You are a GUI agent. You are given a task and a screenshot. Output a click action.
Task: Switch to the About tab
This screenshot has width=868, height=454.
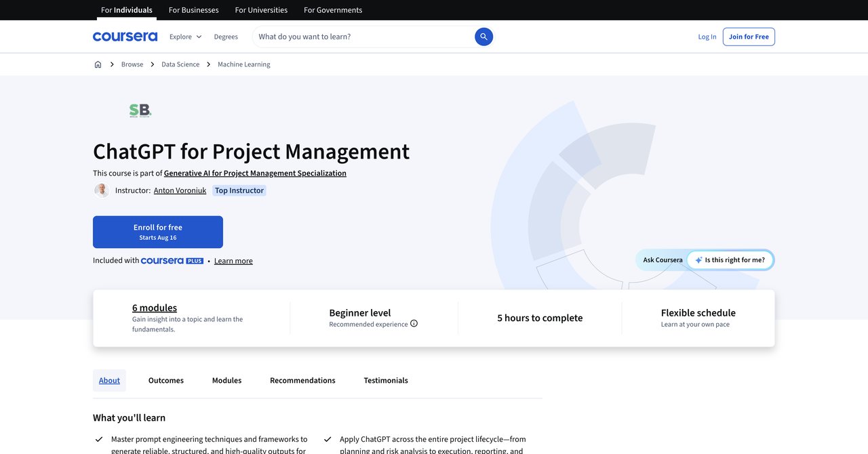(x=109, y=381)
